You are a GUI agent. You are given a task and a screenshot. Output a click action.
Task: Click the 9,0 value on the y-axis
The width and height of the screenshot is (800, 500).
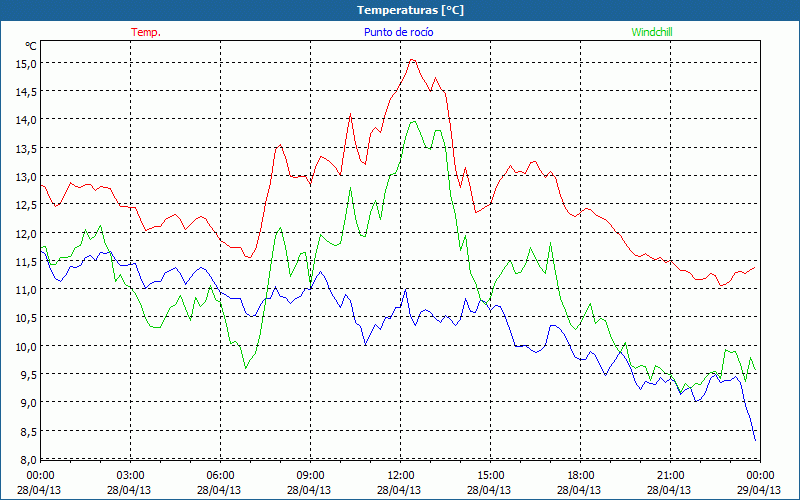27,403
